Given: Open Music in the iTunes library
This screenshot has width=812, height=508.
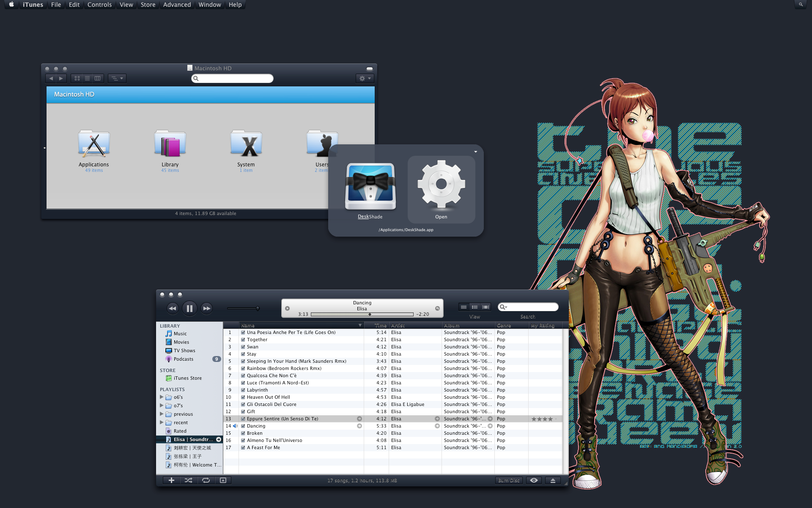Looking at the screenshot, I should [x=180, y=334].
